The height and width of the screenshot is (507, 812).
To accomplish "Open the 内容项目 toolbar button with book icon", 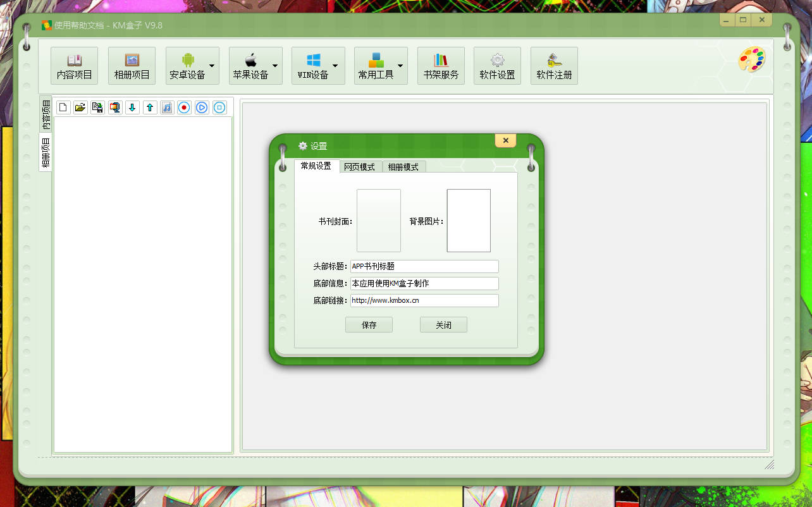I will pos(74,66).
